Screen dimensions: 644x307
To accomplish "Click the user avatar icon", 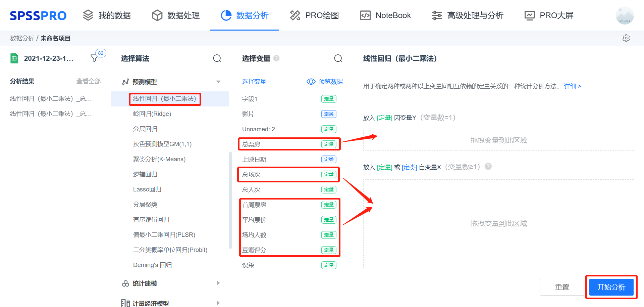I will 625,15.
